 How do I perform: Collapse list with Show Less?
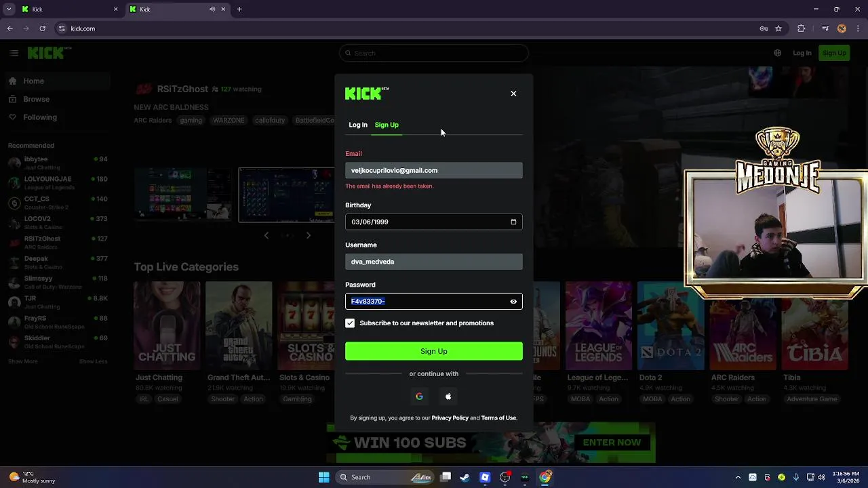93,361
